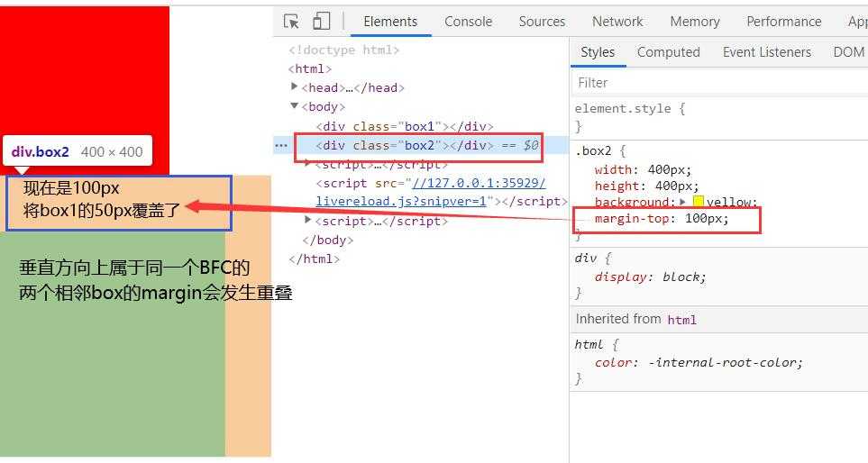The image size is (868, 463).
Task: Click the .box2 selector text
Action: (x=593, y=151)
